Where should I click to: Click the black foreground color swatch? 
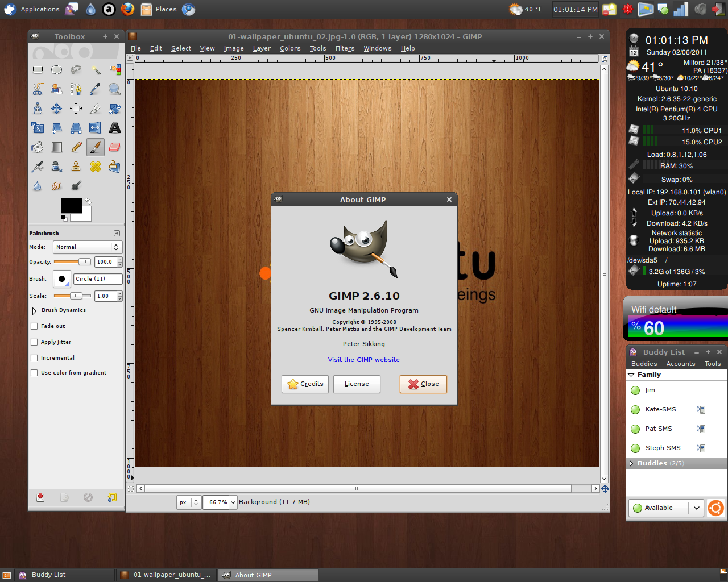[71, 205]
